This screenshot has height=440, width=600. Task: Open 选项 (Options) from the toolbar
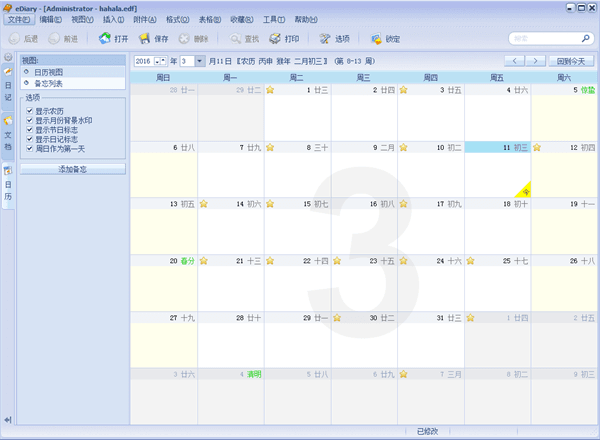pos(334,39)
